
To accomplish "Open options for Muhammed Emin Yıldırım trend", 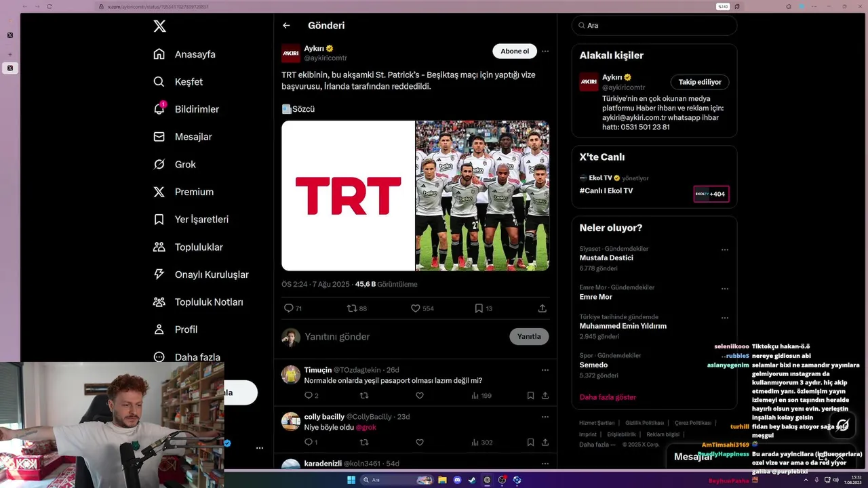I will [725, 317].
